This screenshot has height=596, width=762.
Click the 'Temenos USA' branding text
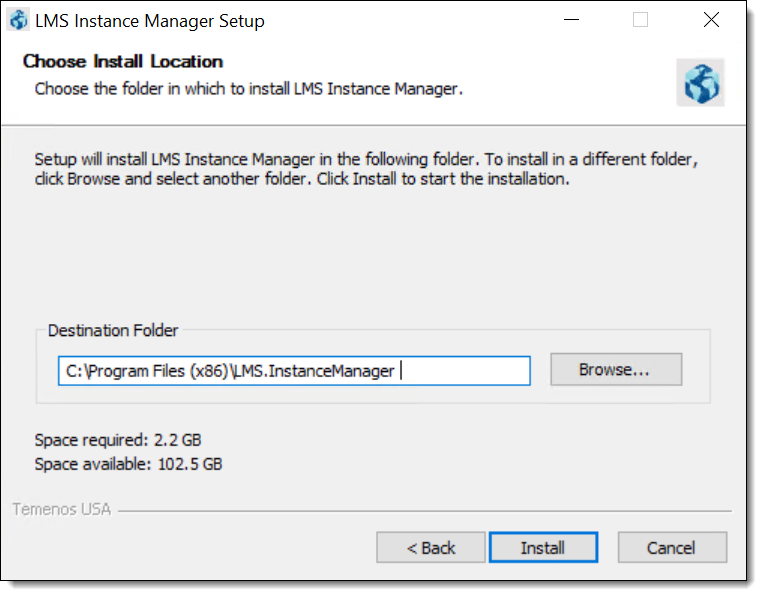pyautogui.click(x=62, y=509)
